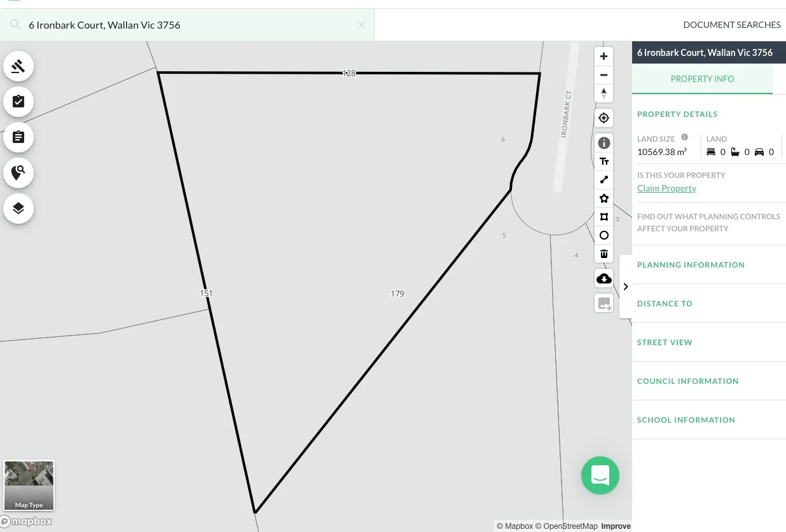Delete drawings with the trash icon
The image size is (786, 532).
tap(603, 254)
